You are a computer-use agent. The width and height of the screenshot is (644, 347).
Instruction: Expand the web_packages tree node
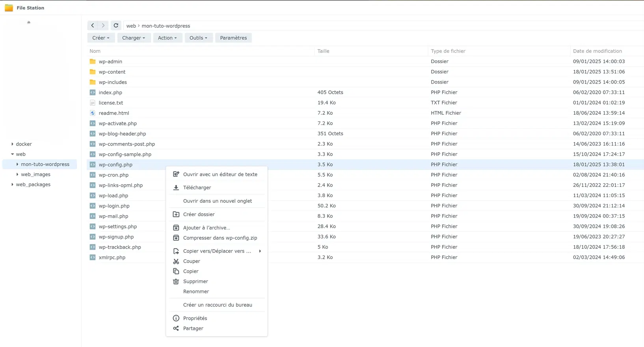coord(13,185)
